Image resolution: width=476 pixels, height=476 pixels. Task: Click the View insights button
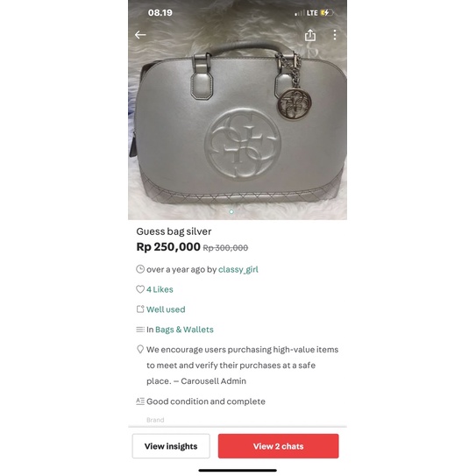pyautogui.click(x=171, y=446)
